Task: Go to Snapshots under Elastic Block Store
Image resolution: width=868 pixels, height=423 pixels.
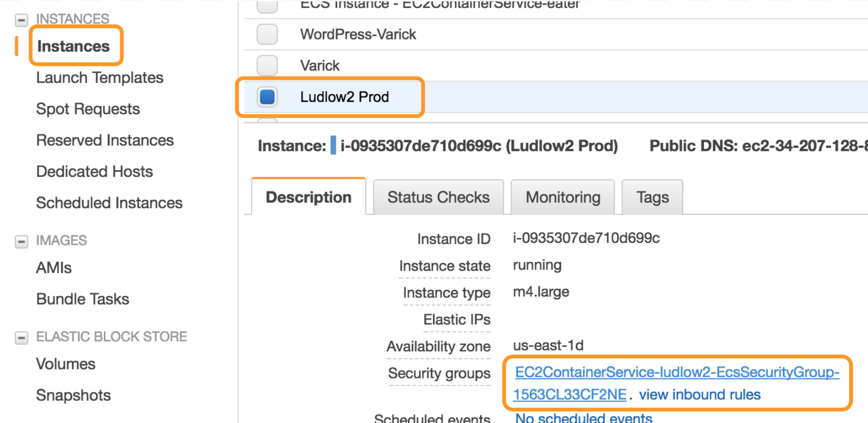Action: coord(73,396)
